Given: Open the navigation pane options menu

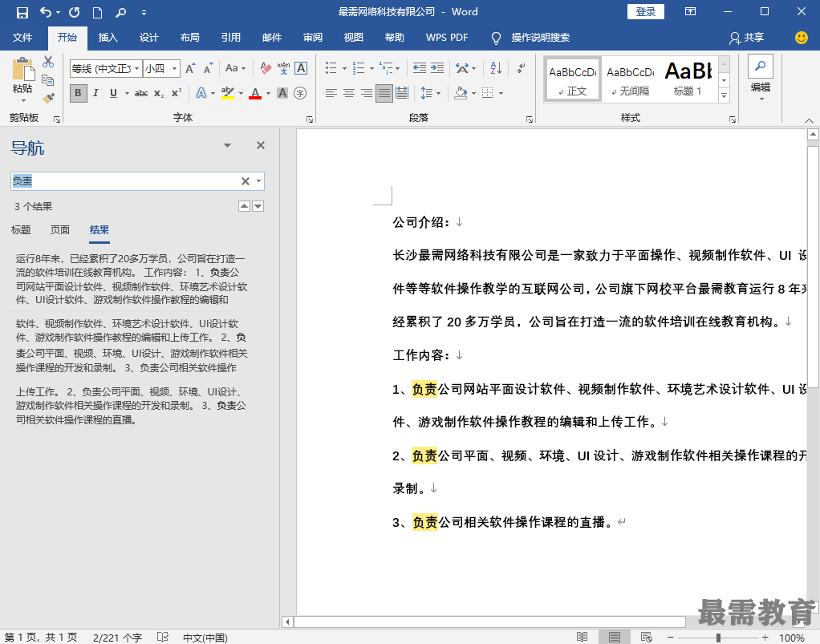Looking at the screenshot, I should tap(228, 145).
